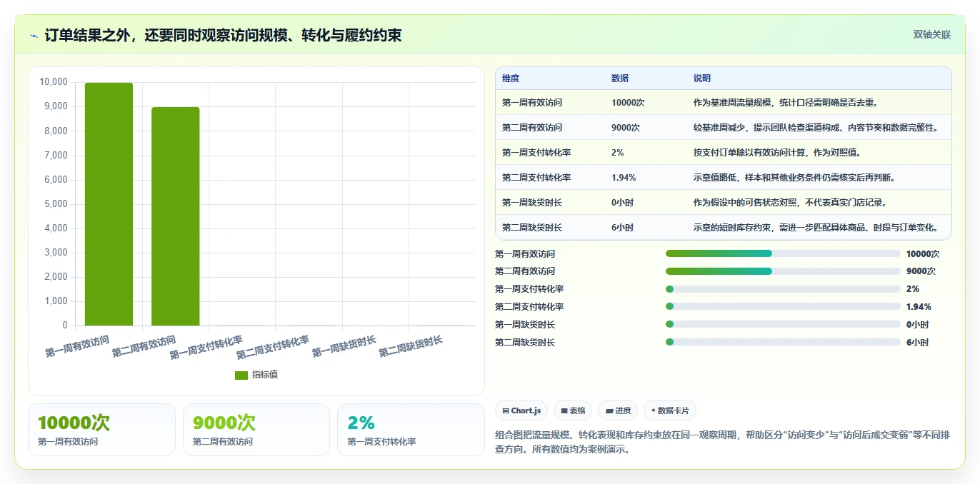Click progress bar ending at 10000次
Image resolution: width=980 pixels, height=484 pixels.
coord(783,253)
